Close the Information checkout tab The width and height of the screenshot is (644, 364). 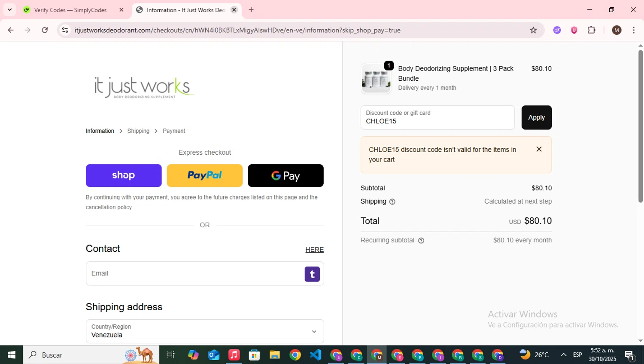(x=234, y=10)
